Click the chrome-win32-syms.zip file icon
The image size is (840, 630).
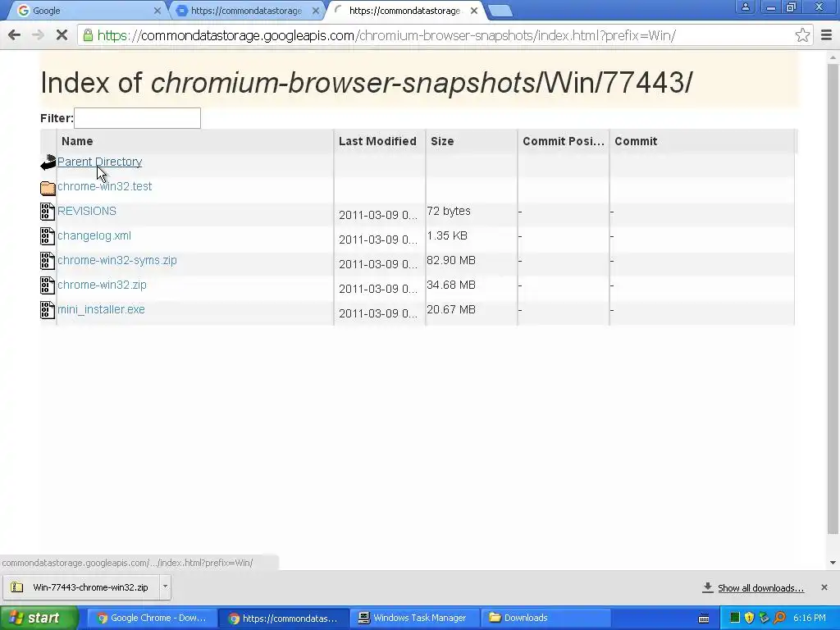47,261
